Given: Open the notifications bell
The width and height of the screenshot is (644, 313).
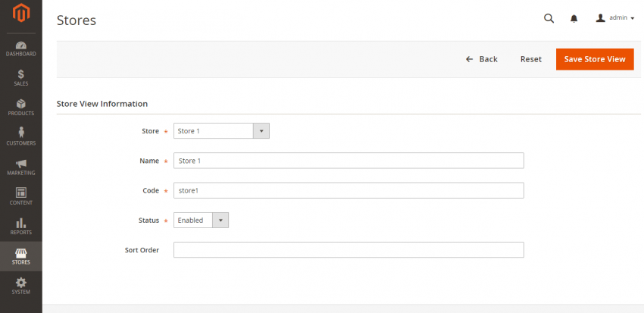Looking at the screenshot, I should click(x=574, y=18).
